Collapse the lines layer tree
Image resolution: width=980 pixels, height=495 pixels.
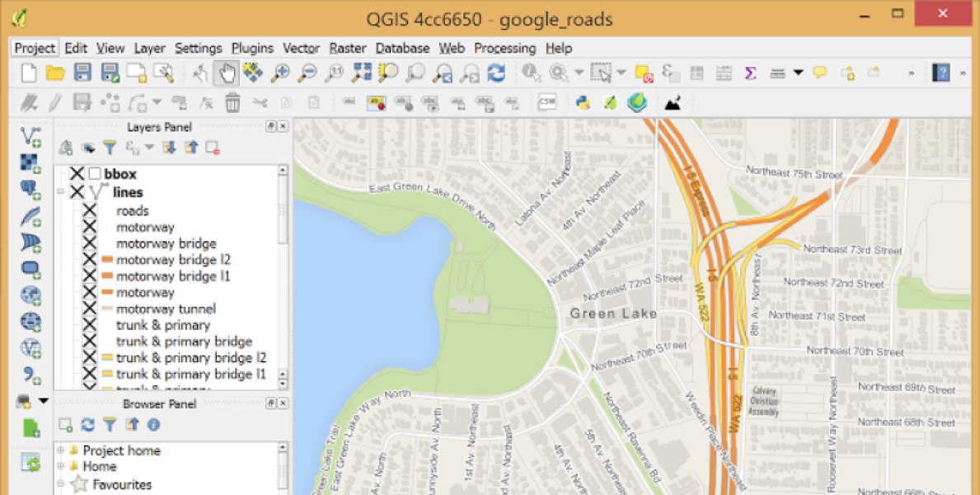(x=60, y=192)
